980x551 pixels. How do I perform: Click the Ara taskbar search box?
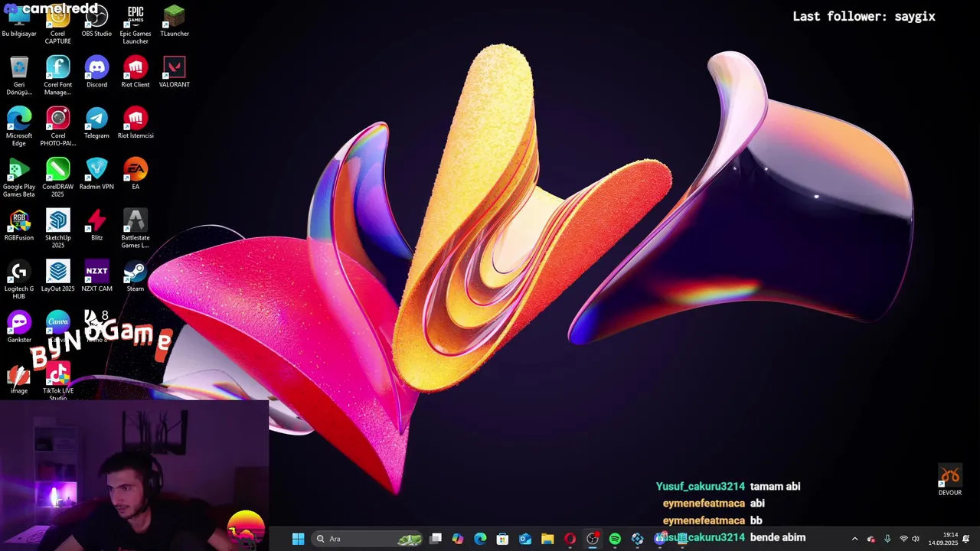click(x=369, y=539)
